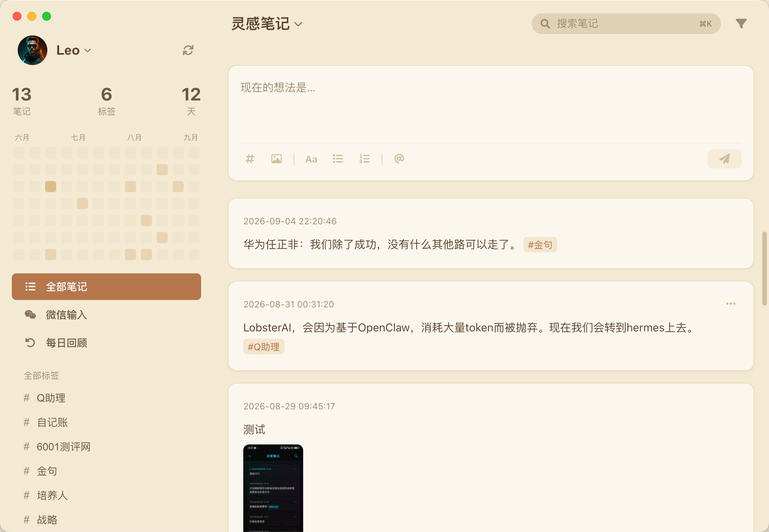769x532 pixels.
Task: Focus the 搜索笔记 search field
Action: (x=626, y=24)
